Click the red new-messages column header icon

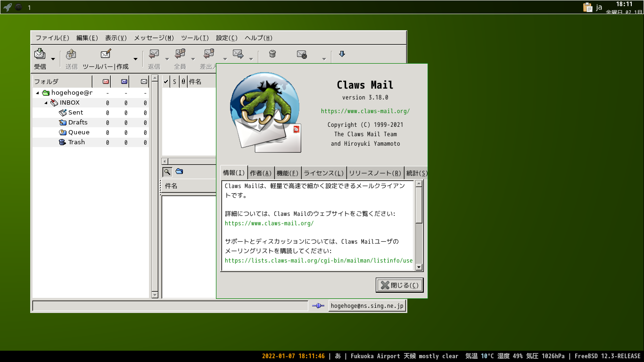click(106, 82)
